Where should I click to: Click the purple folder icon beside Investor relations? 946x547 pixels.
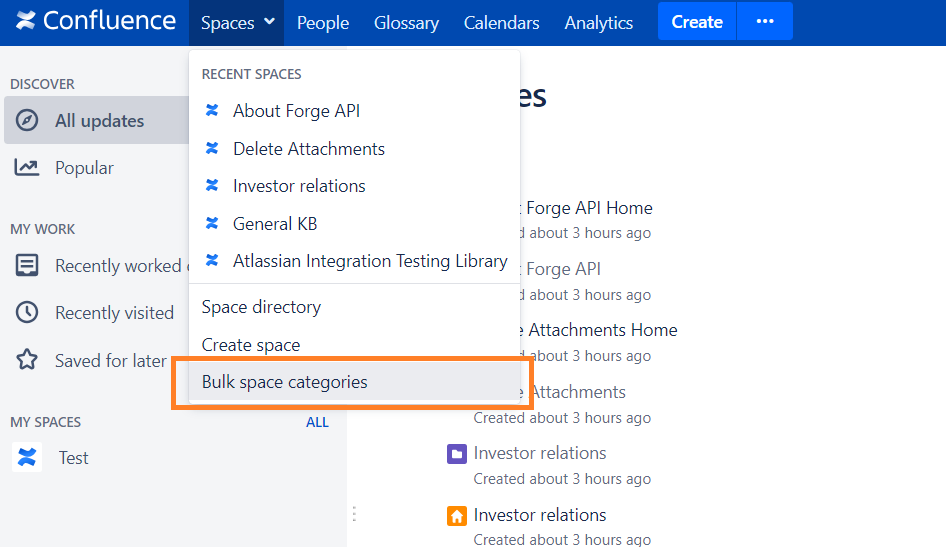[x=457, y=454]
